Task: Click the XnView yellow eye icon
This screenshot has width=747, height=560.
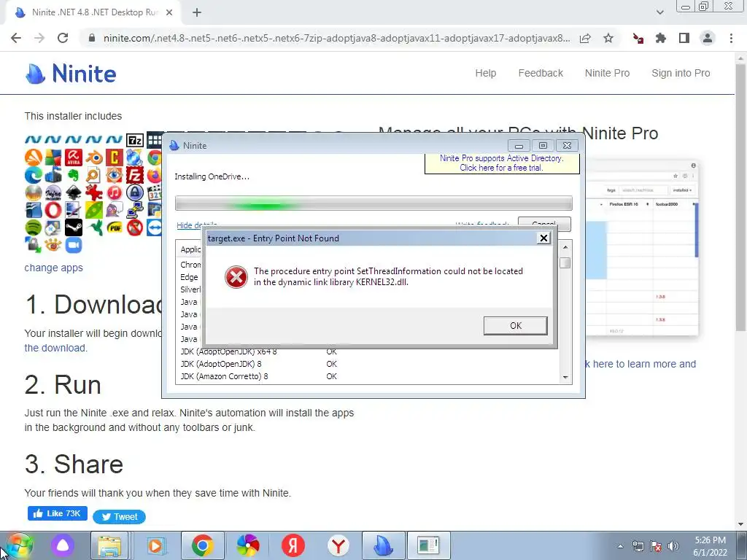Action: click(x=53, y=245)
